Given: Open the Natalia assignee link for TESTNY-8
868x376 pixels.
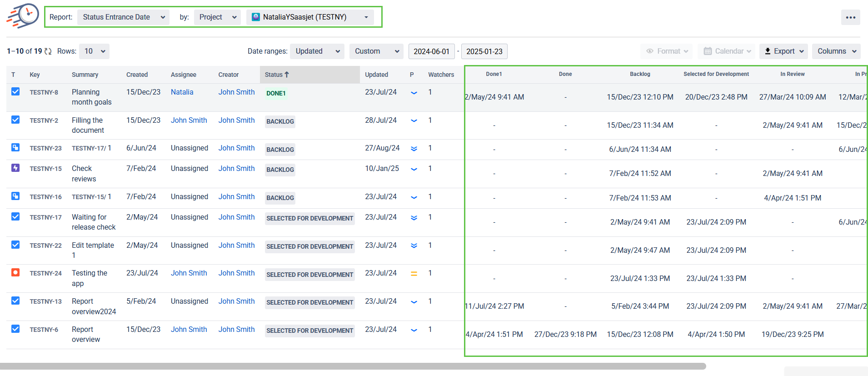Looking at the screenshot, I should point(182,92).
